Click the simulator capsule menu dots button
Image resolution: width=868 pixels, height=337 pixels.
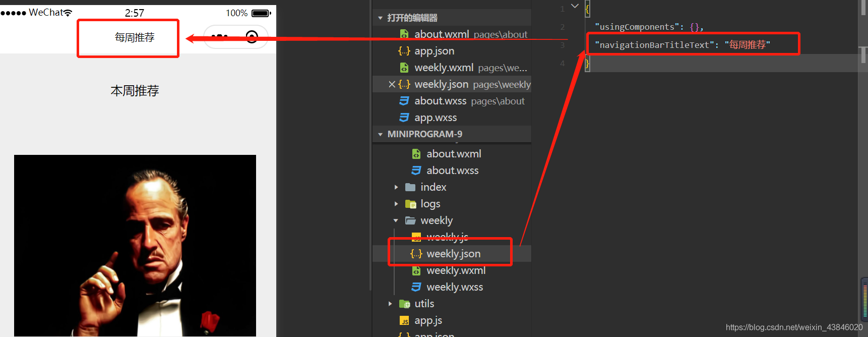point(219,37)
